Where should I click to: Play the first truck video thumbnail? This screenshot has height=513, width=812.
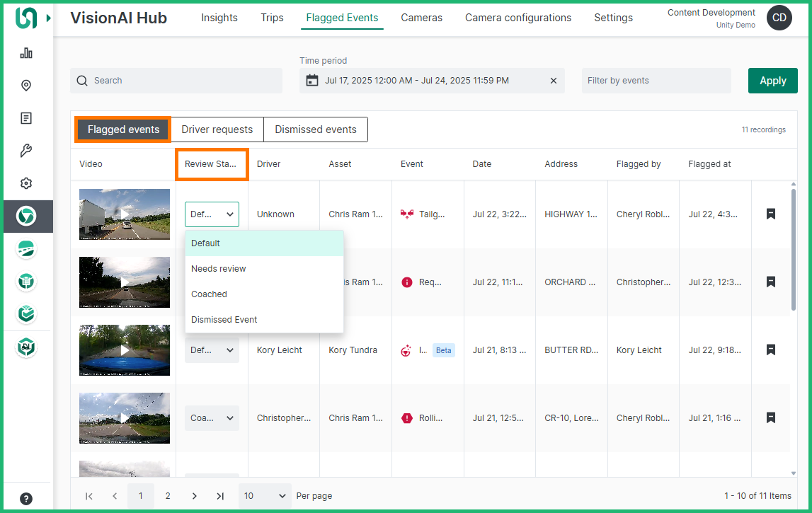click(125, 214)
